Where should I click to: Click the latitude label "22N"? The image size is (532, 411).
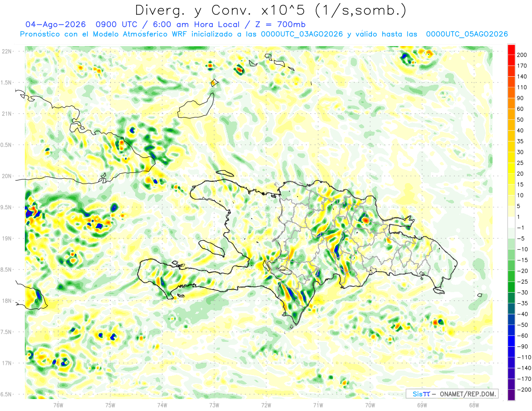(7, 51)
